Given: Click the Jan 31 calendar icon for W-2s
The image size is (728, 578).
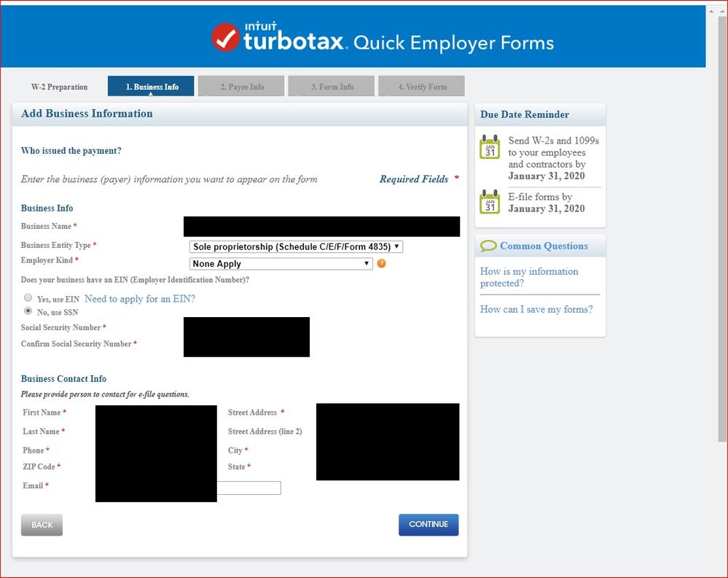Looking at the screenshot, I should point(489,146).
